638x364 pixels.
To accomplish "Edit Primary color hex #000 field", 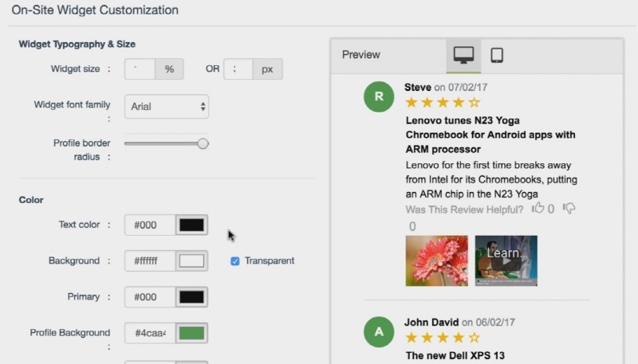I will 150,297.
